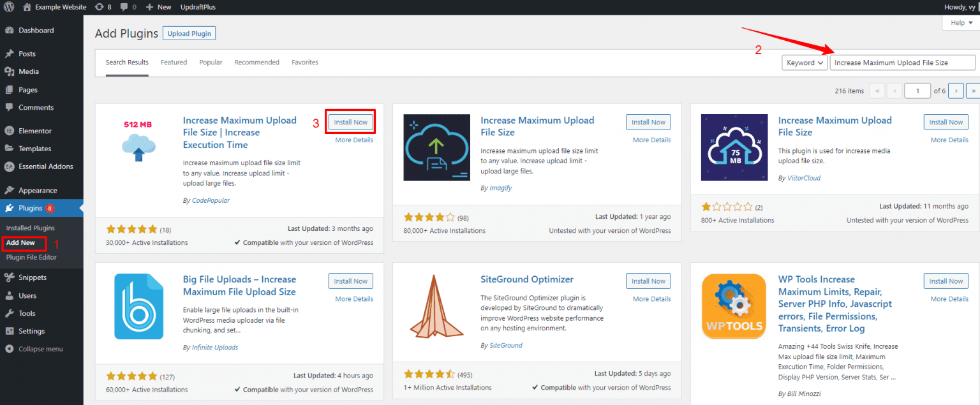Image resolution: width=980 pixels, height=405 pixels.
Task: Open Essential Addons icon in sidebar
Action: coord(10,166)
